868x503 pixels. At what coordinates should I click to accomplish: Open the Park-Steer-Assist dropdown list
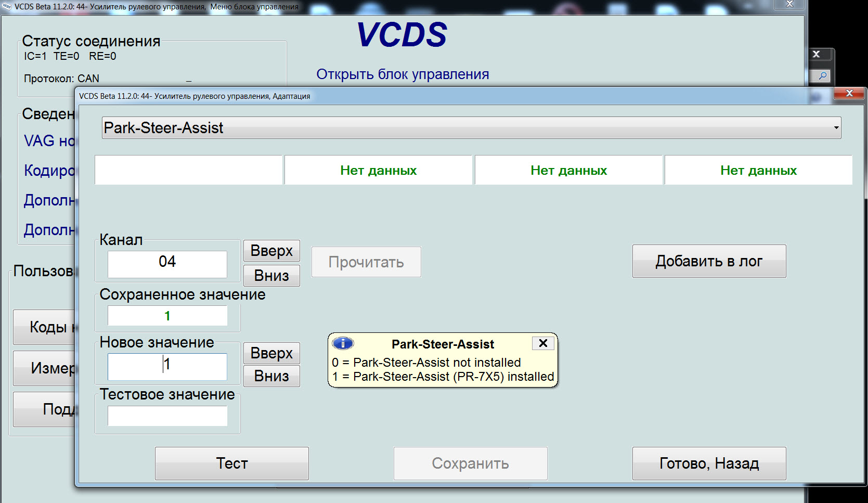click(x=836, y=128)
